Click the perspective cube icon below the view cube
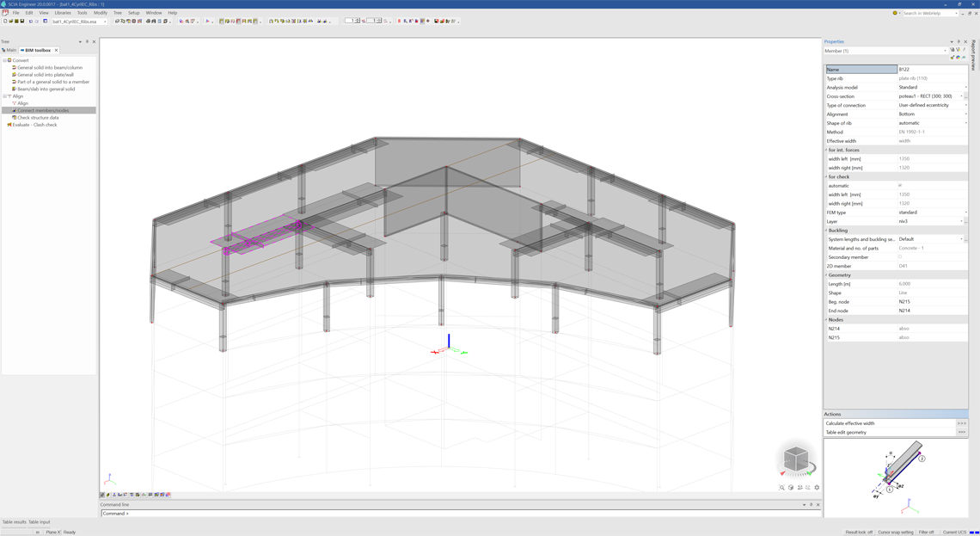Viewport: 980px width, 536px height. pos(791,487)
